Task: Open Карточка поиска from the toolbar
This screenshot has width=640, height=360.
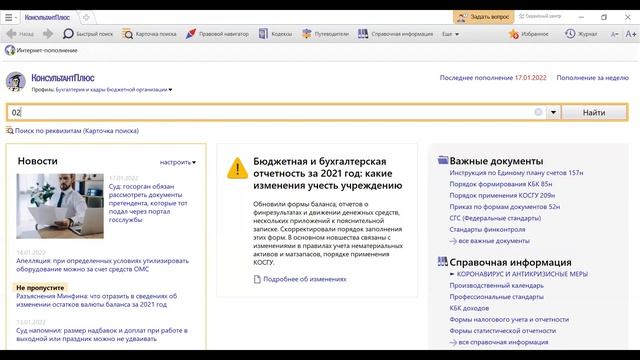Action: coord(149,34)
